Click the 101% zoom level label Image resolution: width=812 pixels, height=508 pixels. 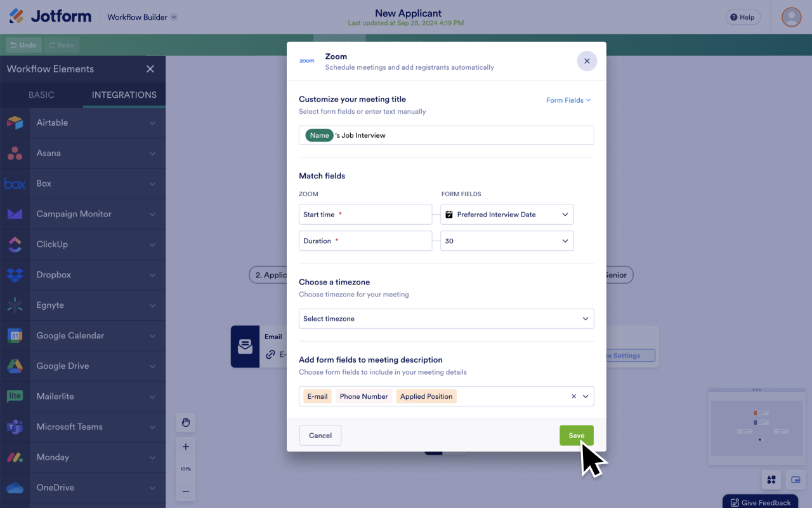[x=186, y=469]
